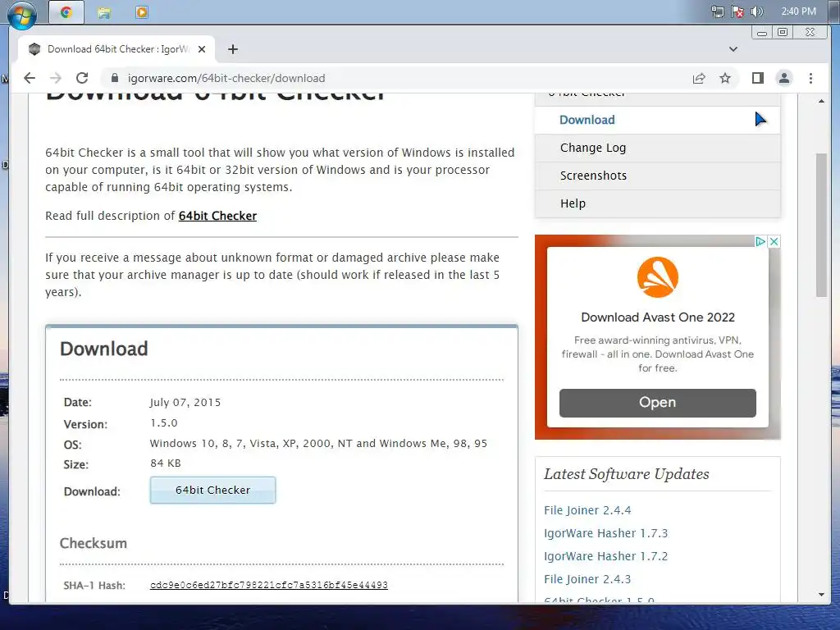The width and height of the screenshot is (840, 630).
Task: Click the Windows Start orb
Action: point(22,15)
